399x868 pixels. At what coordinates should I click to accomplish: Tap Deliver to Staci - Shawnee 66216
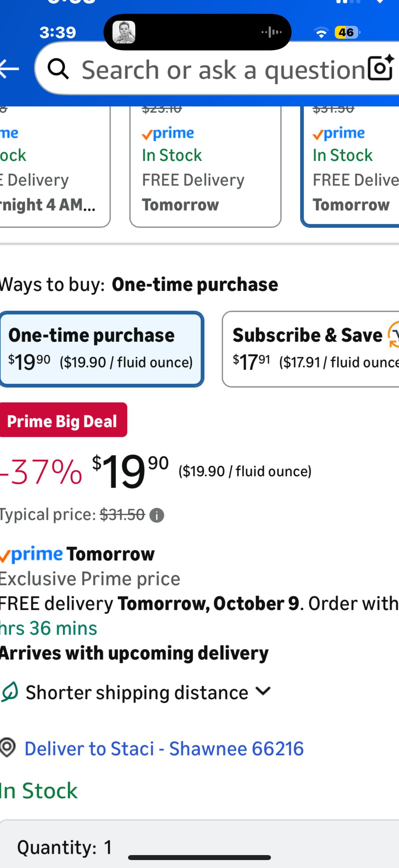tap(164, 748)
